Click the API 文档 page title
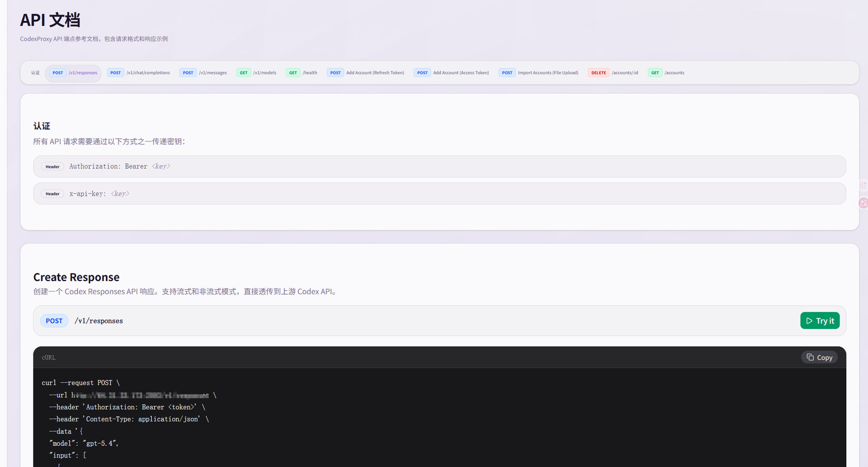Viewport: 868px width, 467px height. click(50, 20)
